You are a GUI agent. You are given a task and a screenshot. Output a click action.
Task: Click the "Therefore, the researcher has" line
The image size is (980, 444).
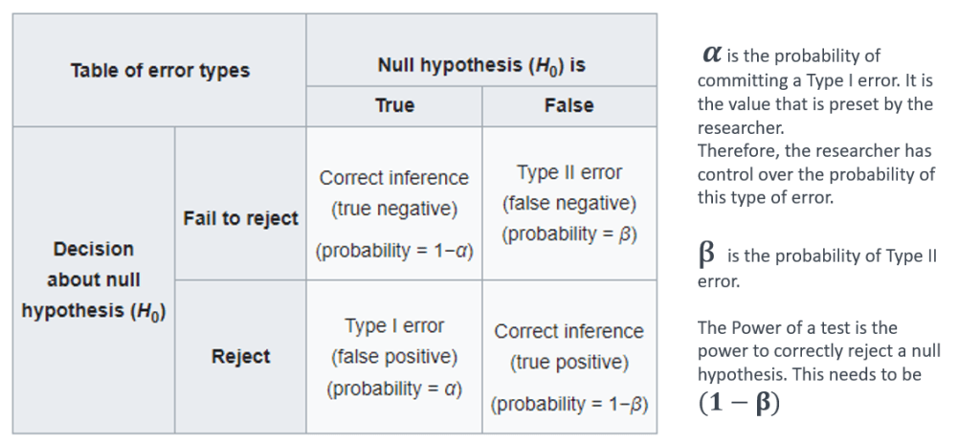coord(814,150)
